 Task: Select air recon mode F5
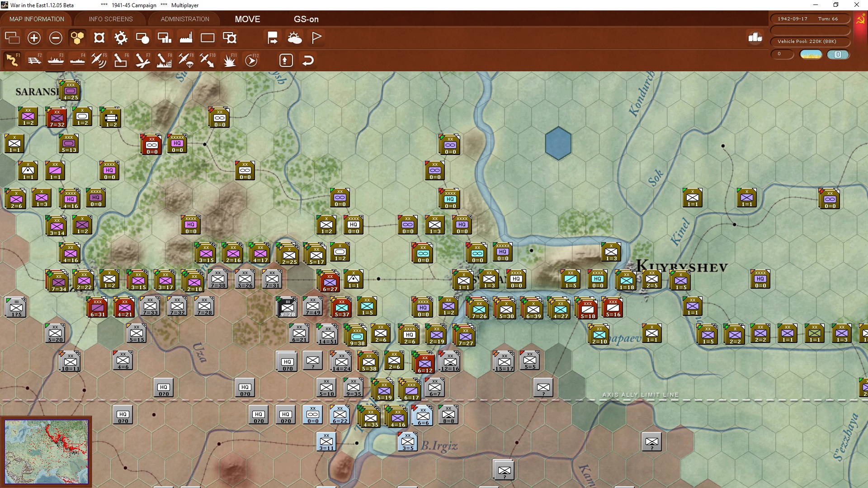click(99, 60)
